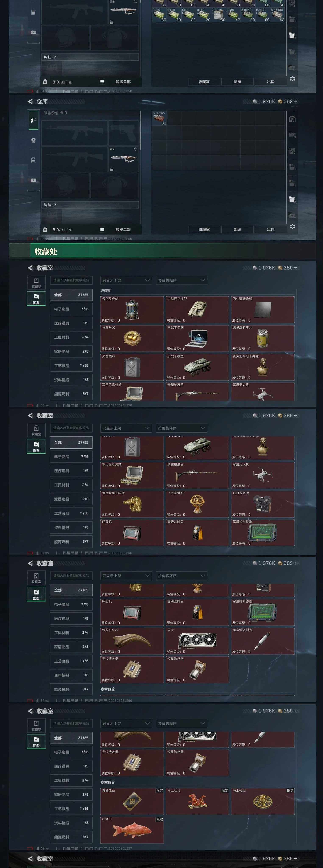The height and width of the screenshot is (868, 323).
Task: Select the 黄金鸟窝 golden nest item
Action: [x=132, y=338]
